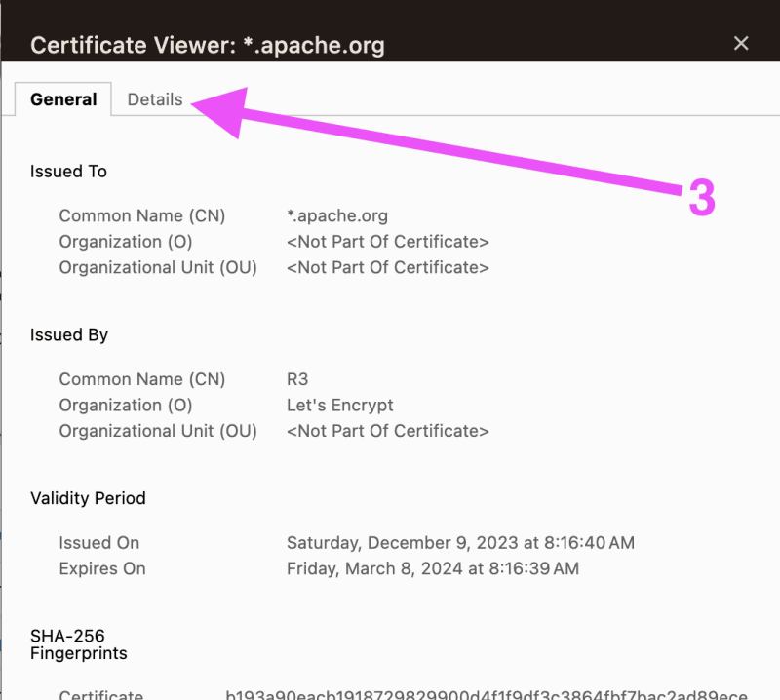
Task: Select the General tab
Action: [63, 99]
